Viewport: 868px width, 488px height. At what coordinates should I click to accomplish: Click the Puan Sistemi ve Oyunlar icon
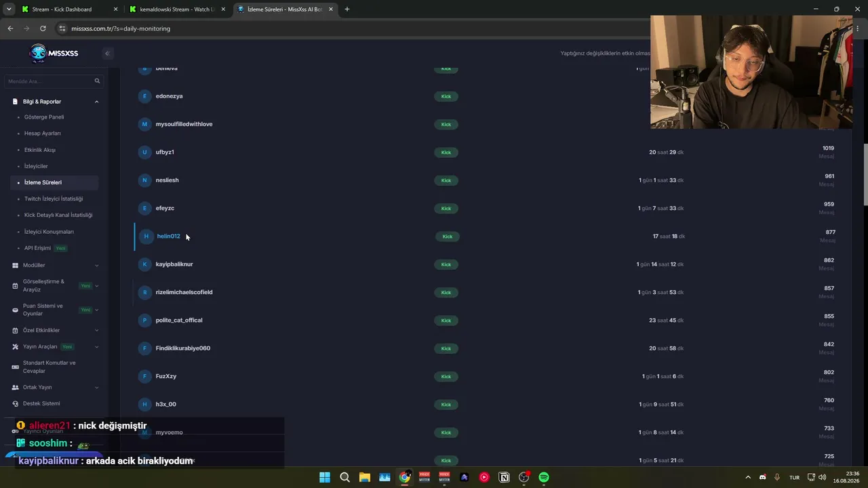click(x=16, y=310)
